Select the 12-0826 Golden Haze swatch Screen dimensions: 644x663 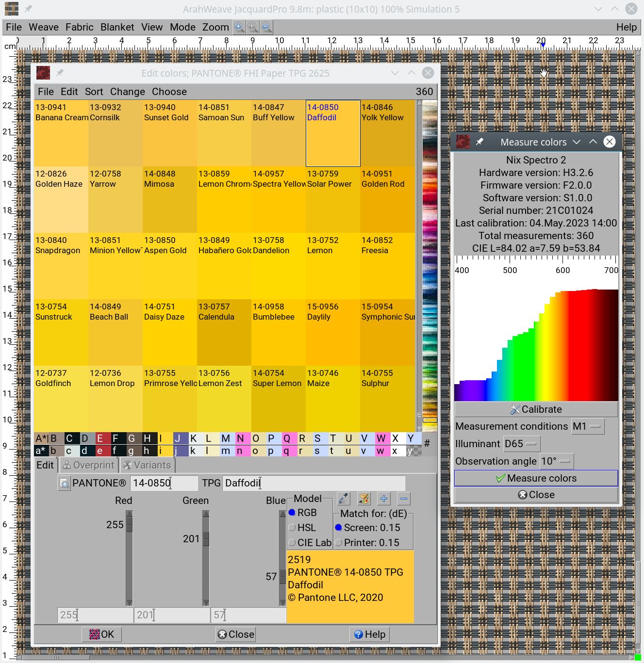61,200
